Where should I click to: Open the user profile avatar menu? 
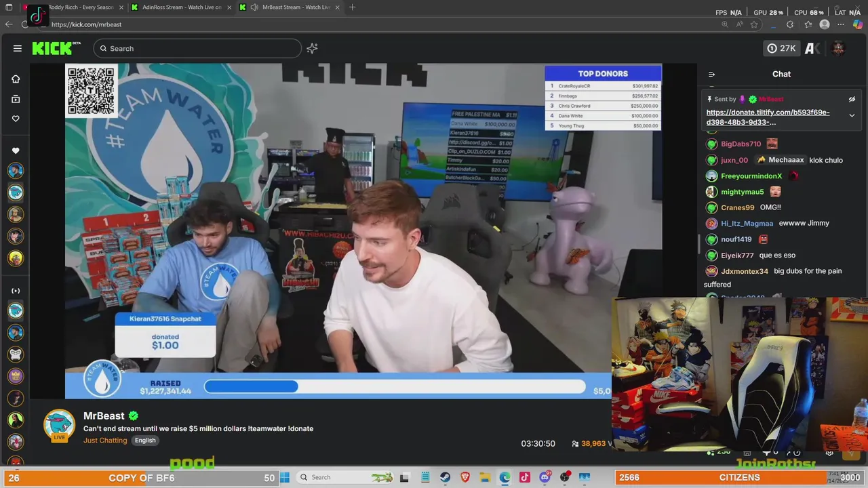[838, 48]
